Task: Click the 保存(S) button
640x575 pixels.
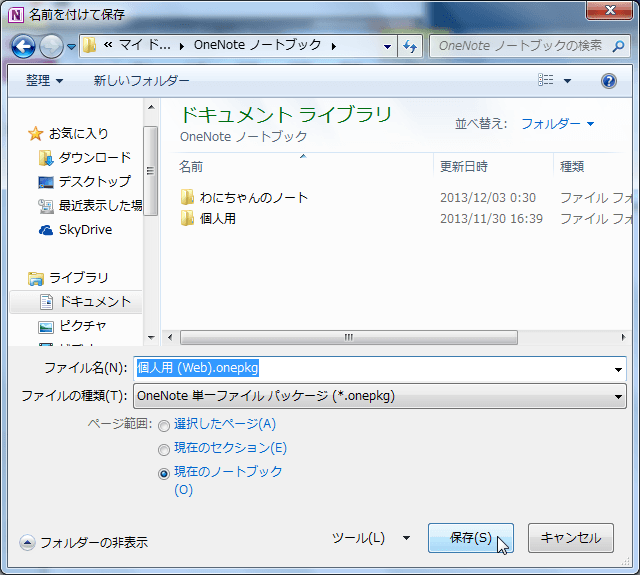Action: [471, 538]
